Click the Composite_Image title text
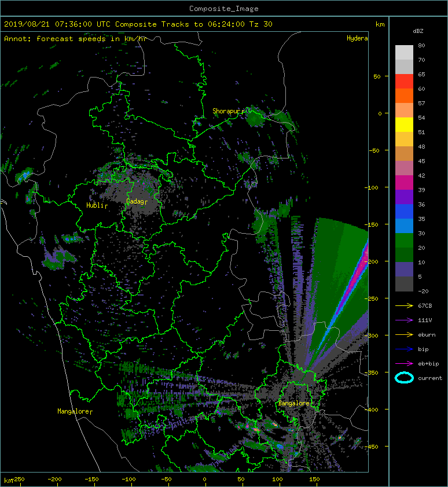This screenshot has height=487, width=448. point(224,8)
